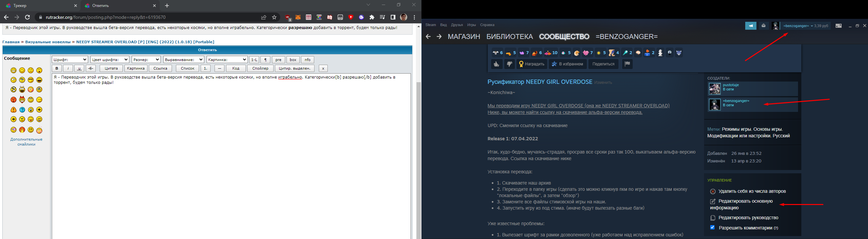
Task: Click the thumbs up rating button in Steam
Action: pyautogui.click(x=496, y=64)
